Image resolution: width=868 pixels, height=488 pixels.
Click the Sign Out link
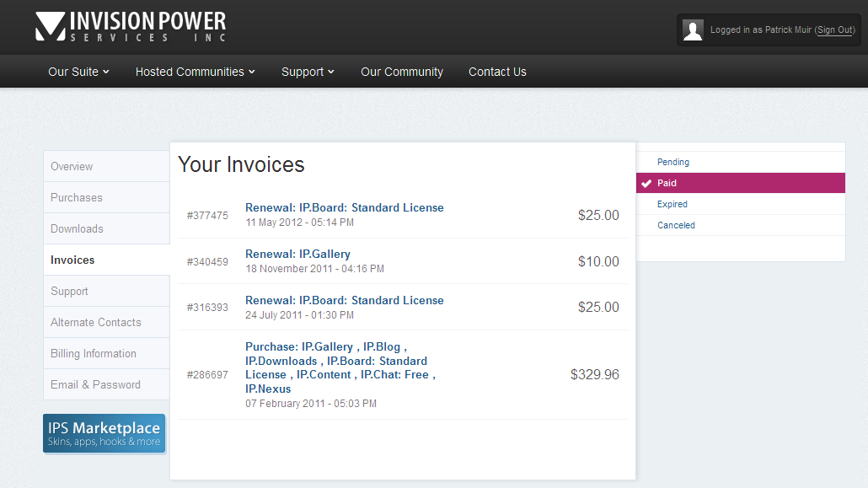[835, 29]
